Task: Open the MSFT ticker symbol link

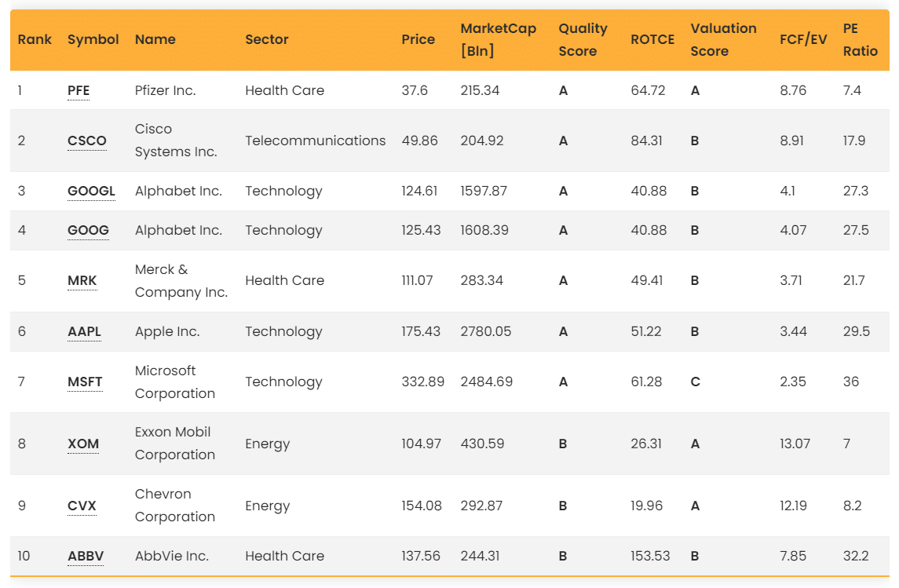Action: (85, 382)
